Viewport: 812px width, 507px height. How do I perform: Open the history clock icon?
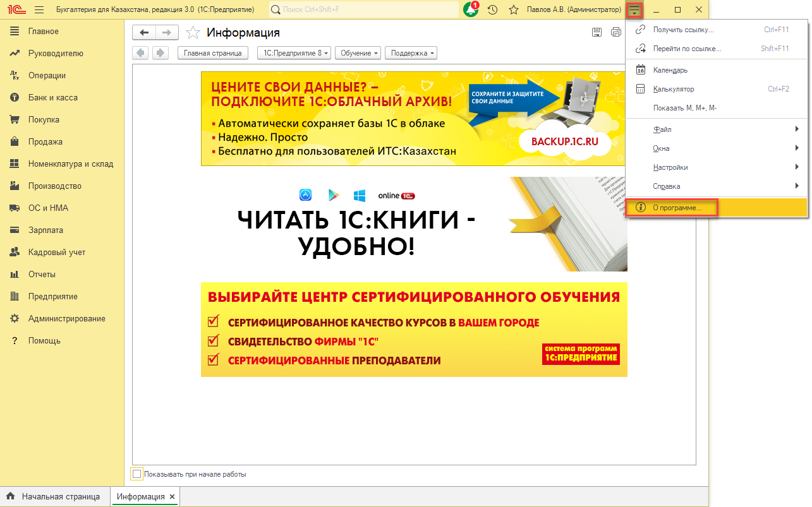[x=493, y=9]
